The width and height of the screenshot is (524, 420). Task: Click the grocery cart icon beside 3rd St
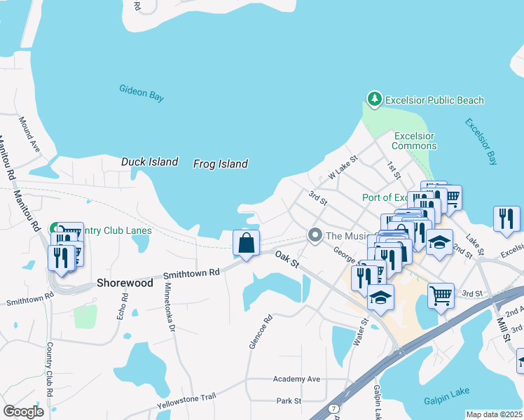[441, 295]
